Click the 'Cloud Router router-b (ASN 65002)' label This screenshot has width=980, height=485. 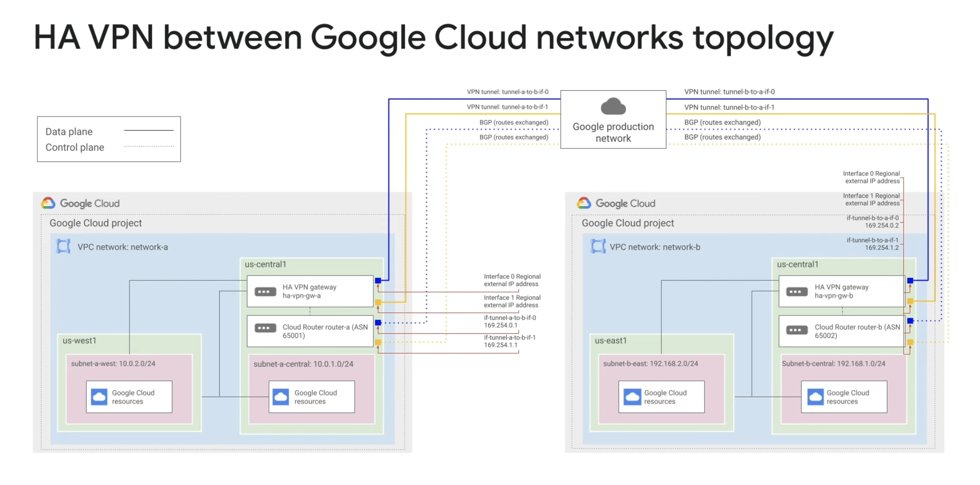(x=857, y=331)
